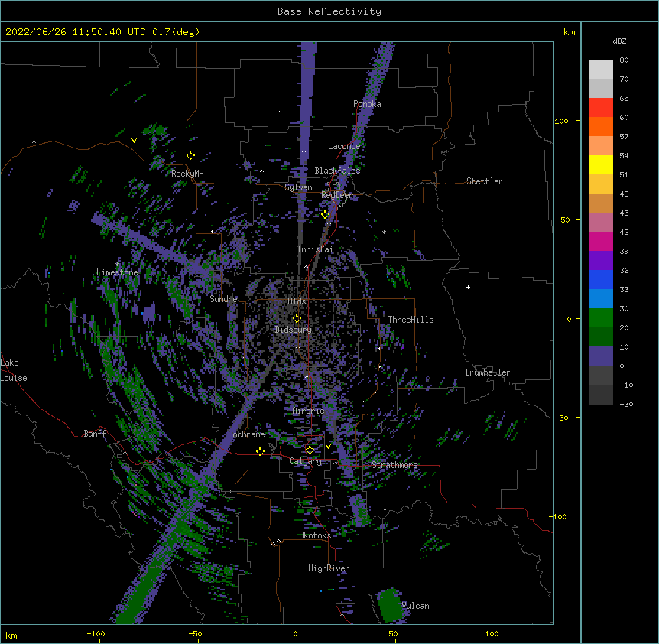Click the white asterisk marker above Limestone
The height and width of the screenshot is (644, 659).
[x=118, y=265]
